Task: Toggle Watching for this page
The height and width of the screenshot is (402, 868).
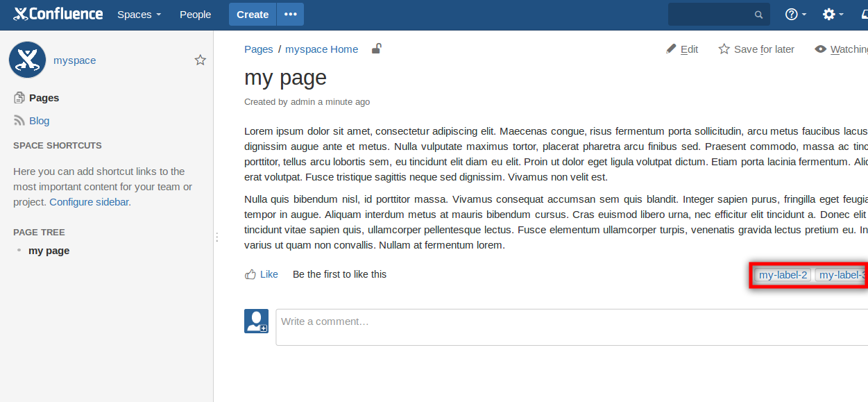Action: tap(841, 49)
